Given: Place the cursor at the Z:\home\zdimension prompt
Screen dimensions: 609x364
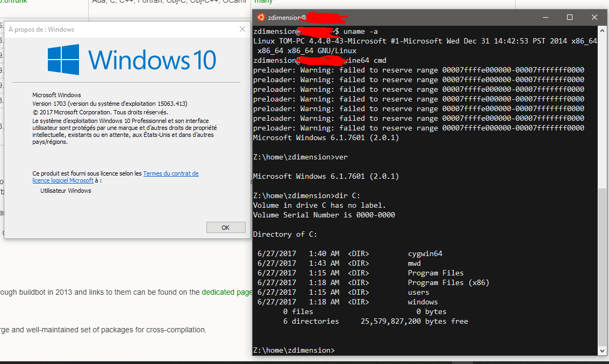Looking at the screenshot, I should [x=295, y=350].
